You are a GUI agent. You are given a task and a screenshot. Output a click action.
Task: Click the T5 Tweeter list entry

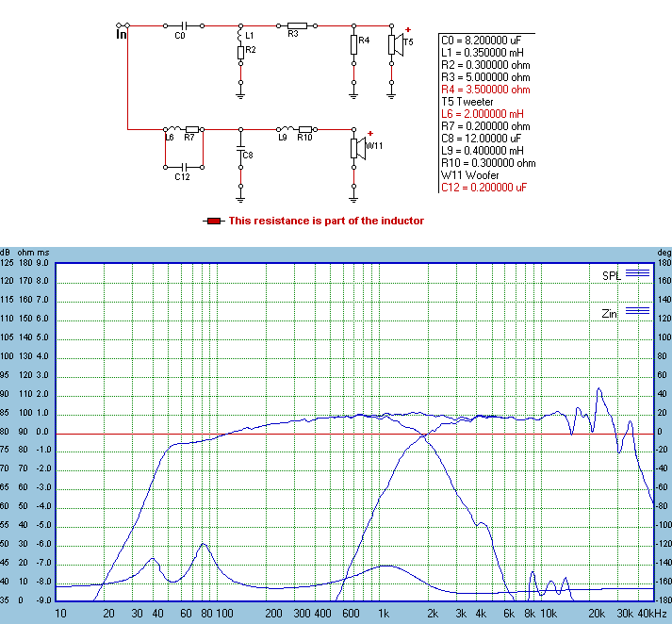click(467, 102)
